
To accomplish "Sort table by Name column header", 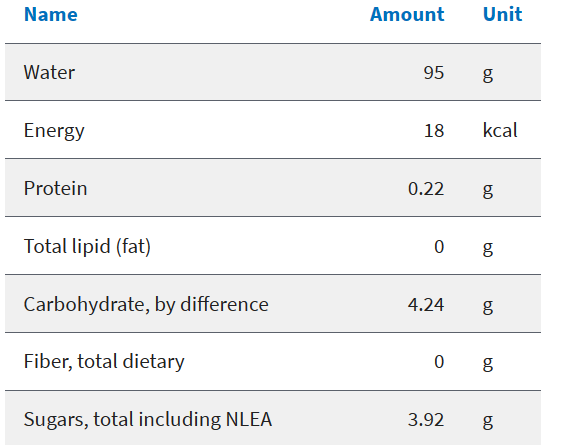I will point(51,14).
